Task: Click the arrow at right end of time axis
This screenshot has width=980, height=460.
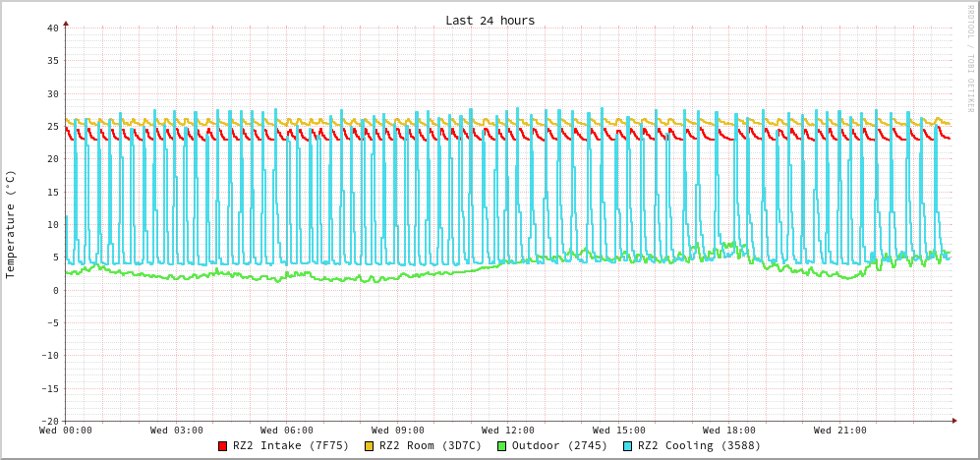Action: tap(953, 421)
